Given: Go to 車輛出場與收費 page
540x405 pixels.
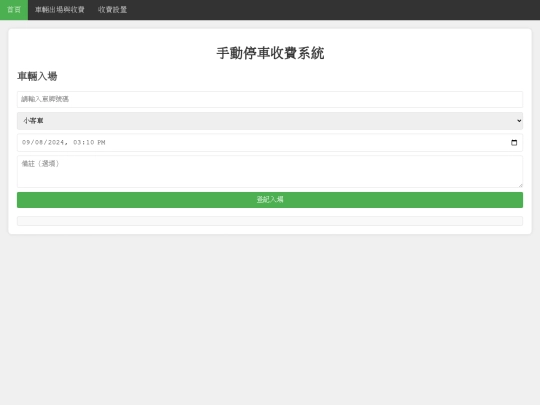Looking at the screenshot, I should click(x=60, y=10).
